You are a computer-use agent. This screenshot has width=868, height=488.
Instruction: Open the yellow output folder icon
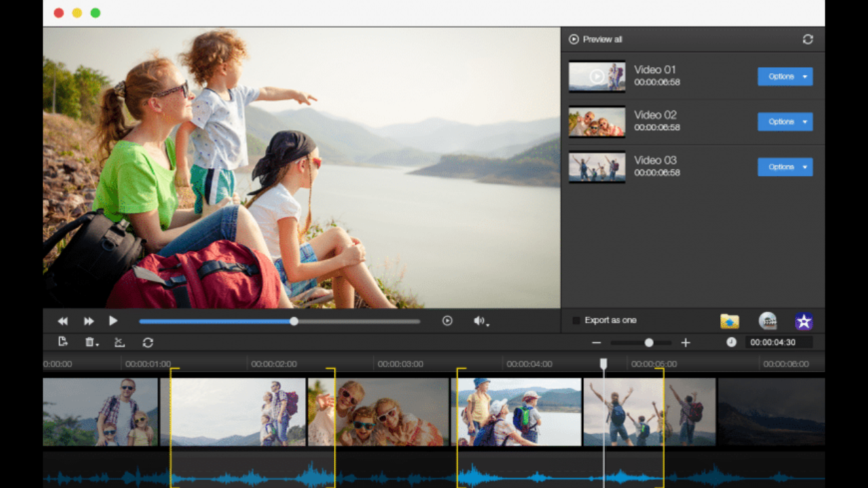pyautogui.click(x=730, y=321)
